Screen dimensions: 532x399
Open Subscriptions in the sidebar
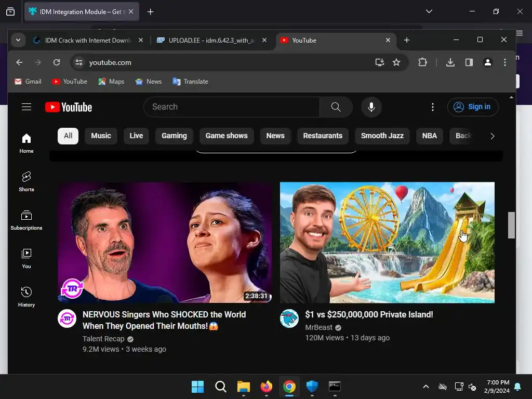(26, 220)
